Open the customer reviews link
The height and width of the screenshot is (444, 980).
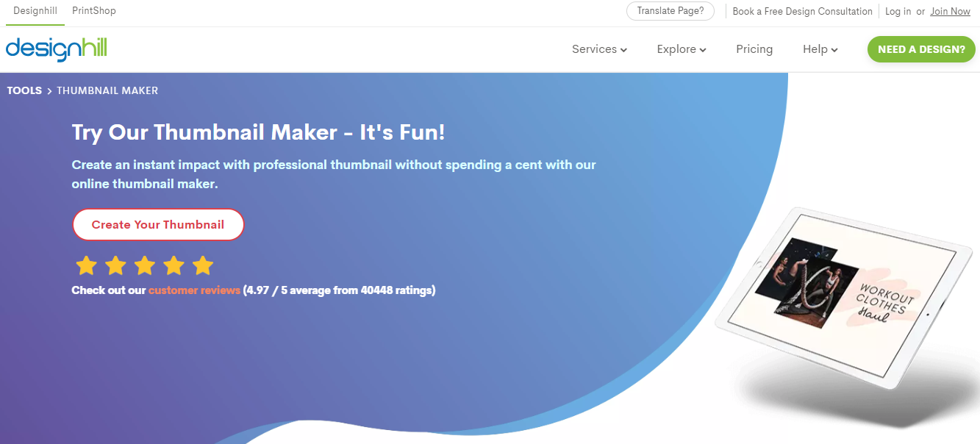click(194, 290)
